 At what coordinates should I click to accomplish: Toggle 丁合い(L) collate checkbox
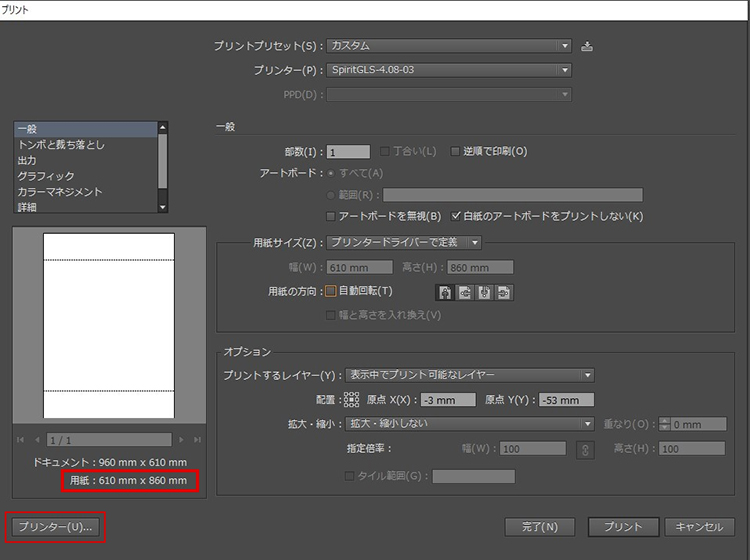coord(384,152)
